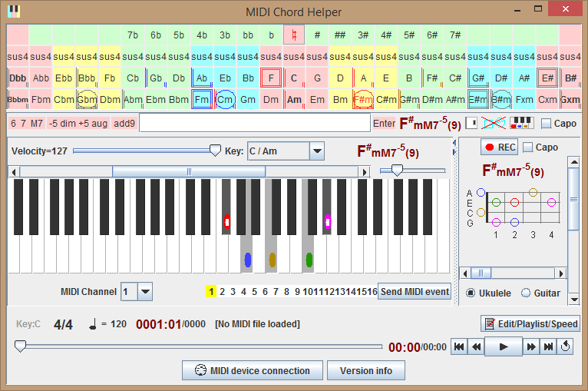Click the chord name text input field
Image resolution: width=588 pixels, height=391 pixels.
[255, 123]
